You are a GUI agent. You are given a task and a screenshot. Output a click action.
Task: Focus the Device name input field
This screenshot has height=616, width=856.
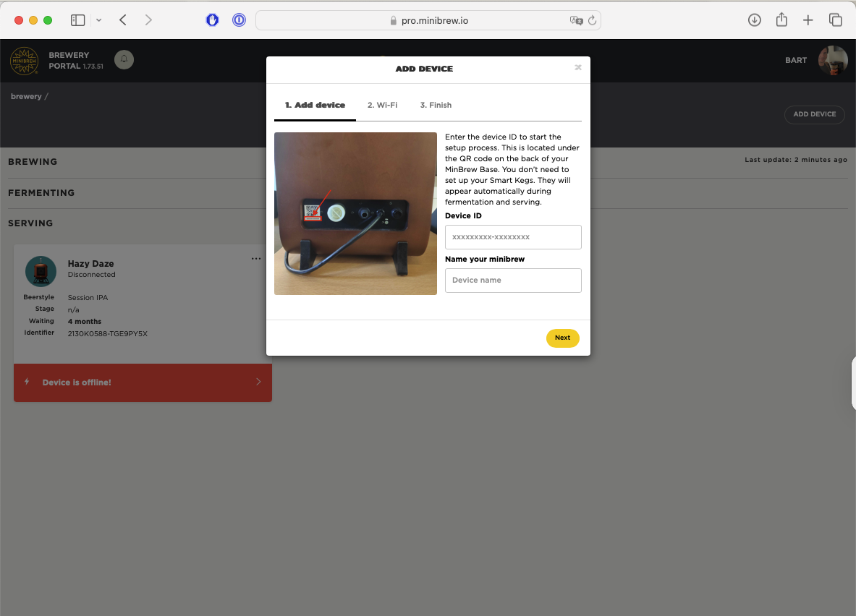click(513, 281)
